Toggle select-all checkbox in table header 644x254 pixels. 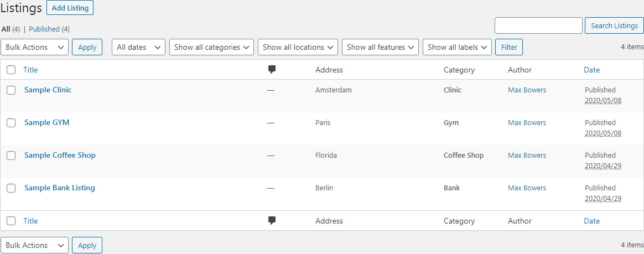[11, 70]
